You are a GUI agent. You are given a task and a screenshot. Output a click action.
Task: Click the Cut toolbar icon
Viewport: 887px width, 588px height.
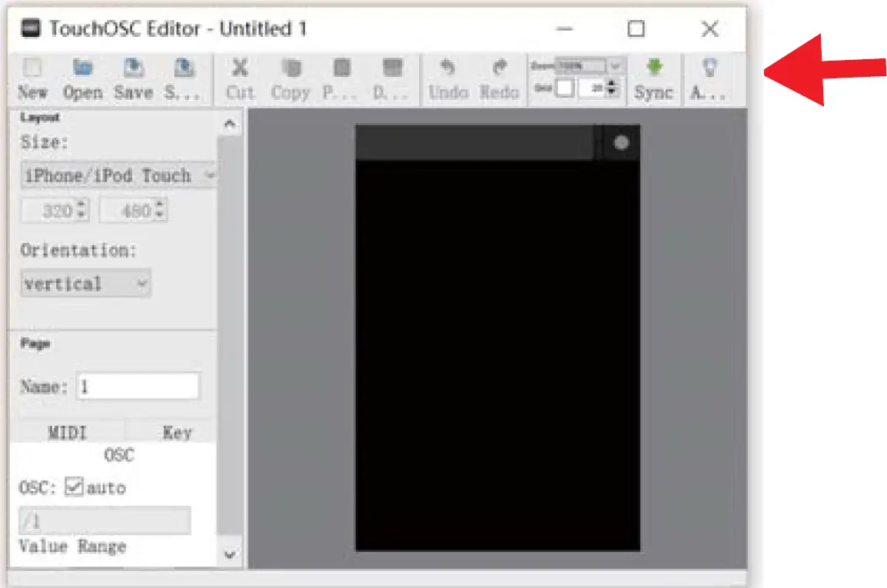point(240,79)
